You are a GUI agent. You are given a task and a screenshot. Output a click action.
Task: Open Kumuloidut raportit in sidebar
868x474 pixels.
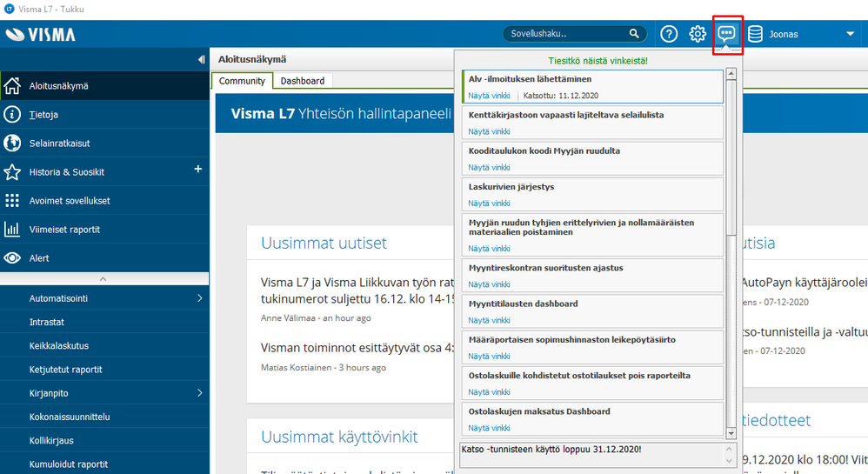[x=104, y=464]
